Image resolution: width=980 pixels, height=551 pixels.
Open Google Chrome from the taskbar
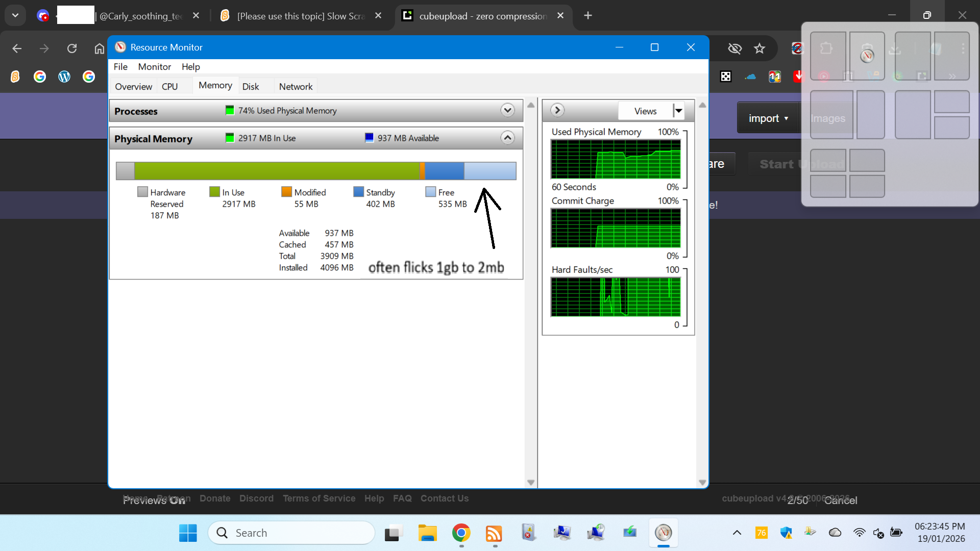pos(461,533)
